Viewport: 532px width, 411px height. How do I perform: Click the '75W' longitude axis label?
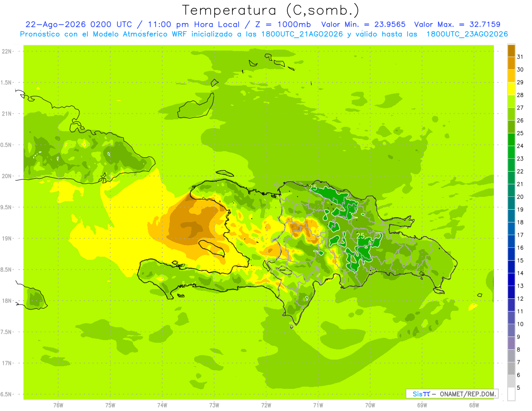point(110,405)
